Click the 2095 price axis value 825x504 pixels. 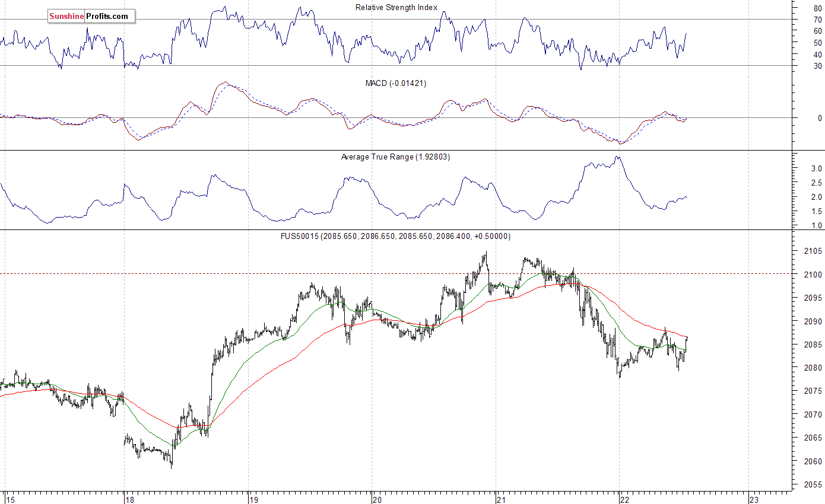coord(813,298)
